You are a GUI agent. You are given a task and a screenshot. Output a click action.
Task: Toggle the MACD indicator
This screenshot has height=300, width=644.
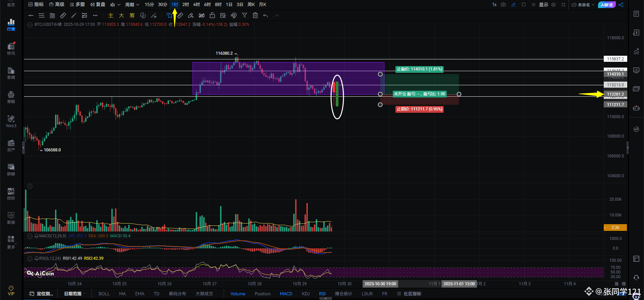286,294
